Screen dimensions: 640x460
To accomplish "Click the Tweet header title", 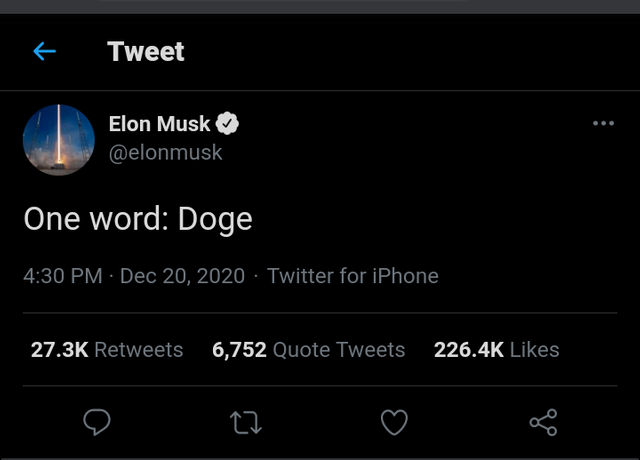I will 146,51.
